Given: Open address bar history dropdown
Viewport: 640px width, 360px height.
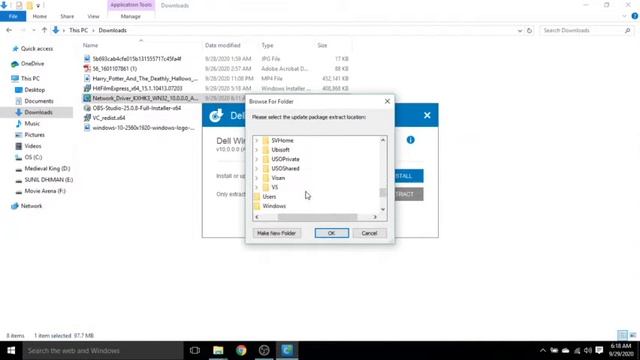Looking at the screenshot, I should (x=520, y=31).
